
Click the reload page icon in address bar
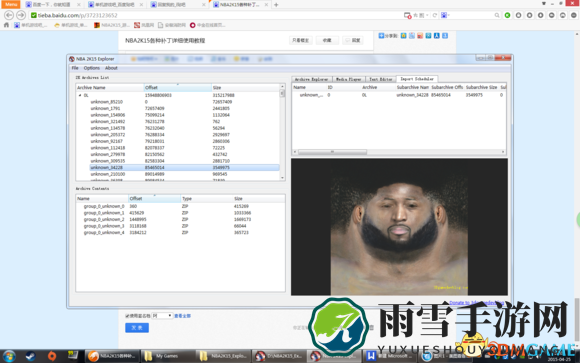[435, 15]
